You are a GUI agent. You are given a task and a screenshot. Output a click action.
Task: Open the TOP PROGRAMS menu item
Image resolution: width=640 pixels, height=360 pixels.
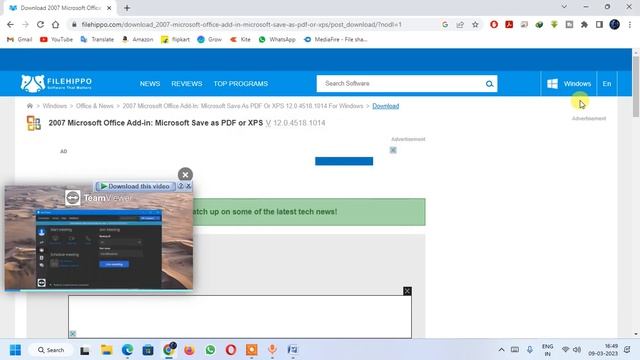pyautogui.click(x=240, y=84)
